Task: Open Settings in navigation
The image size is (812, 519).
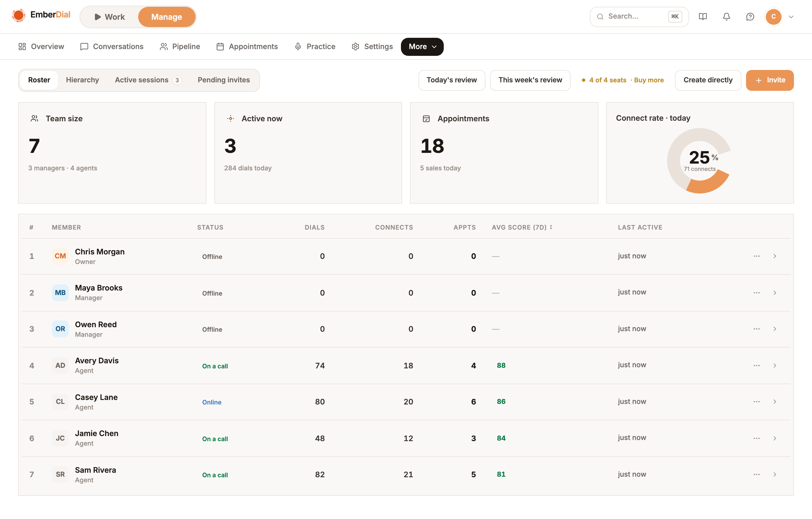Action: tap(372, 47)
